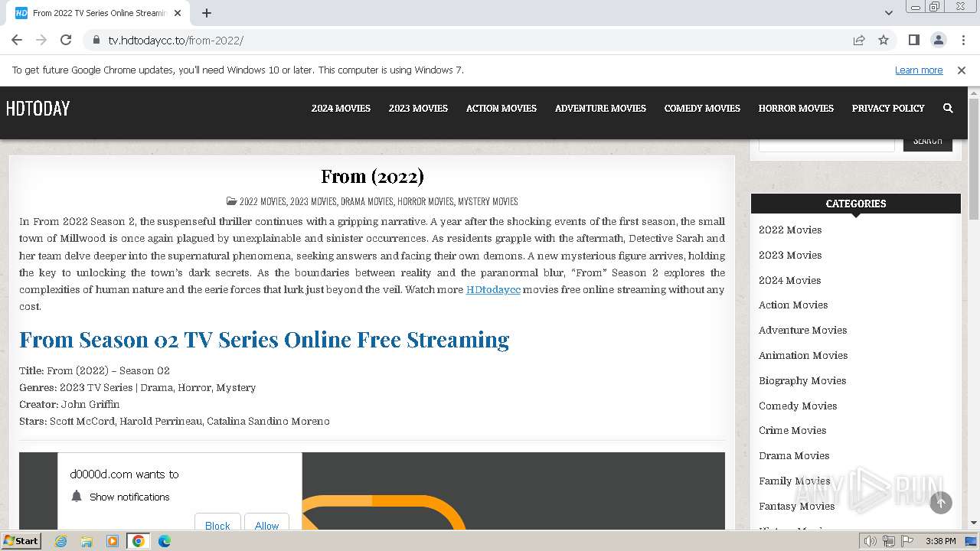Select Comedy Movies in Categories sidebar
Screen dimensions: 980x551
coord(798,406)
